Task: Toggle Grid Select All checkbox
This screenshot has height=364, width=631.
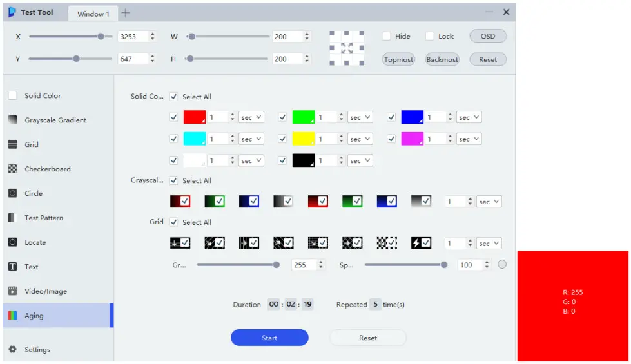Action: pyautogui.click(x=173, y=222)
